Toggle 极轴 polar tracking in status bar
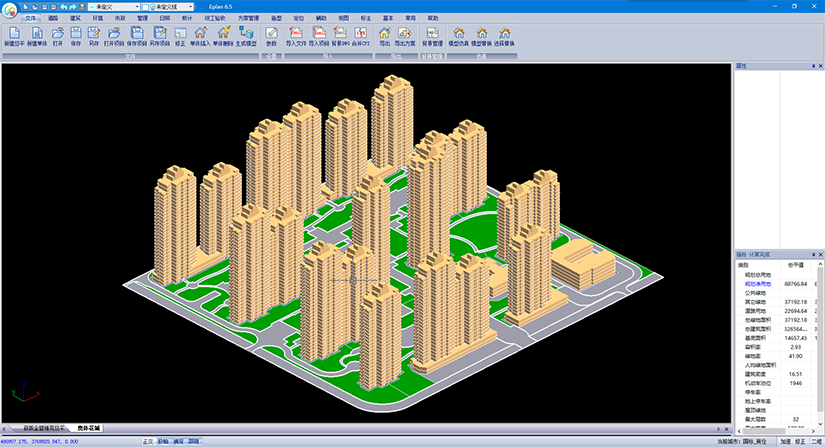The width and height of the screenshot is (825, 447). 163,441
